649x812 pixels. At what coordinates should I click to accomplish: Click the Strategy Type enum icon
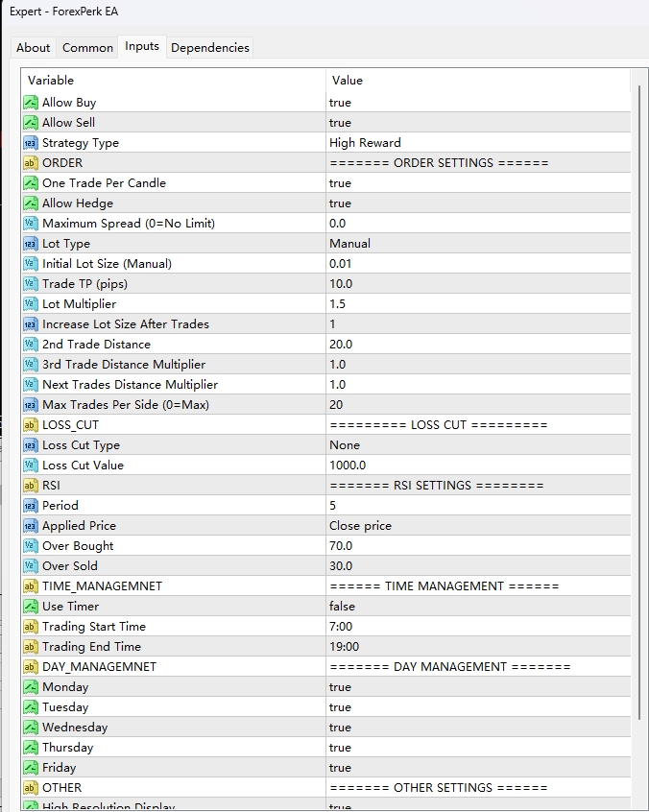[31, 143]
